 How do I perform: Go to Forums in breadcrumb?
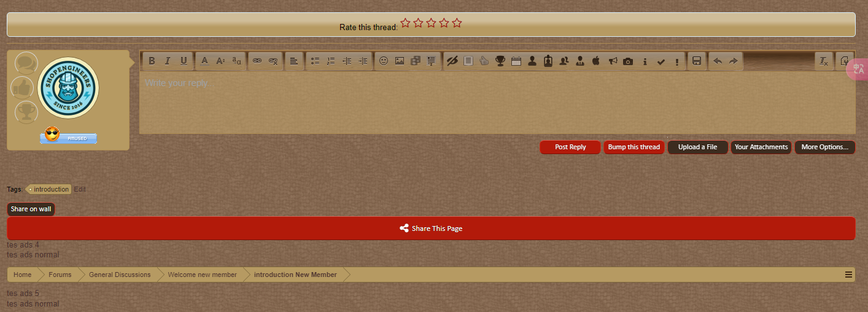[x=60, y=275]
